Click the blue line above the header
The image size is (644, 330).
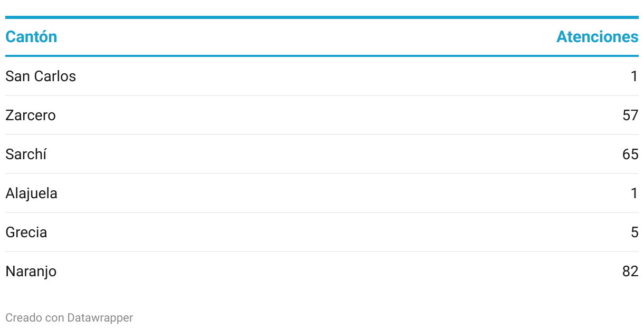(322, 17)
